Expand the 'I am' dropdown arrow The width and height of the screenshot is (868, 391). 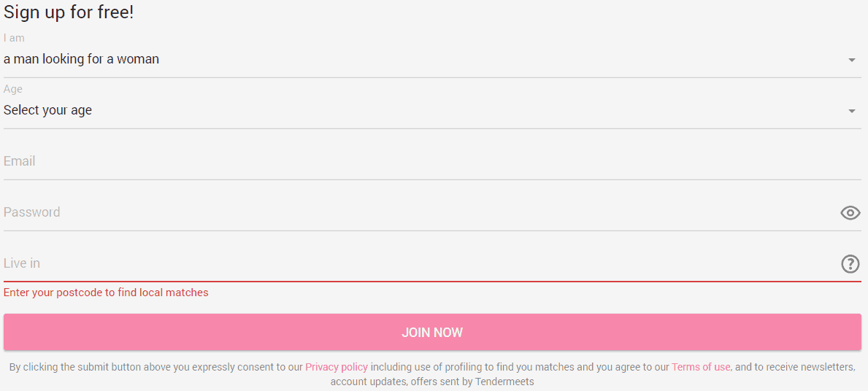point(852,60)
